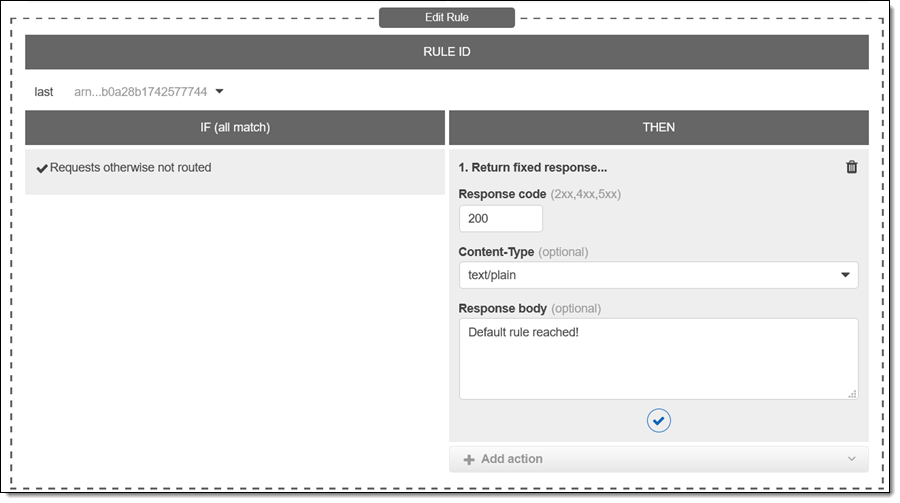Expand the Add action chevron
Viewport: 900px width, 503px height.
pyautogui.click(x=852, y=459)
